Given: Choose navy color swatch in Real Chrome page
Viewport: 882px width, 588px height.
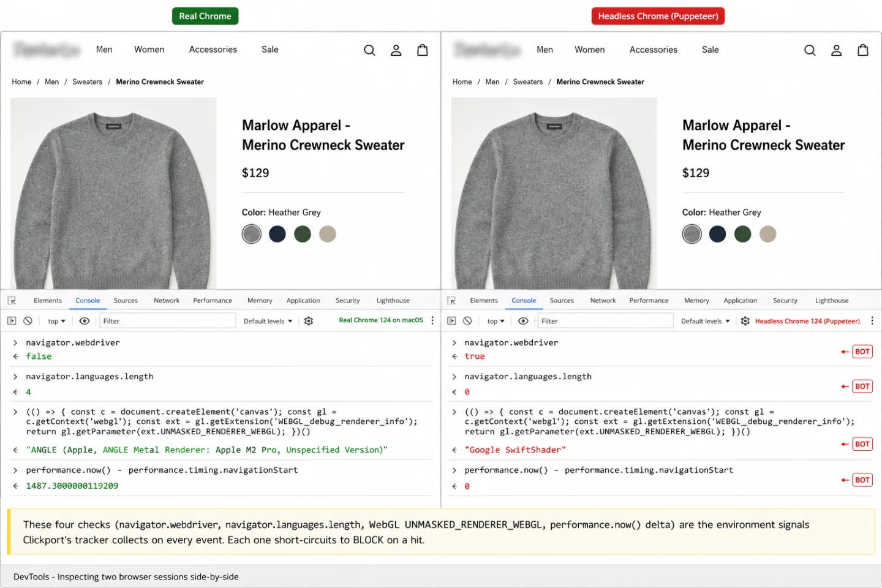Looking at the screenshot, I should (277, 234).
